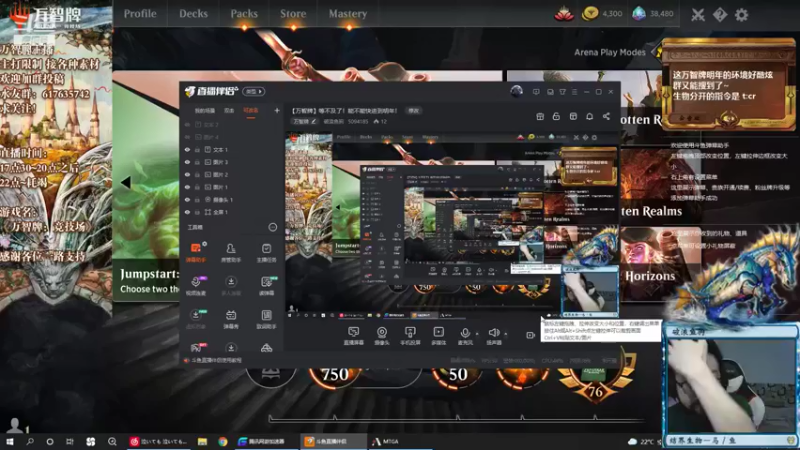
Task: Click the share icon in stream header
Action: click(x=606, y=117)
